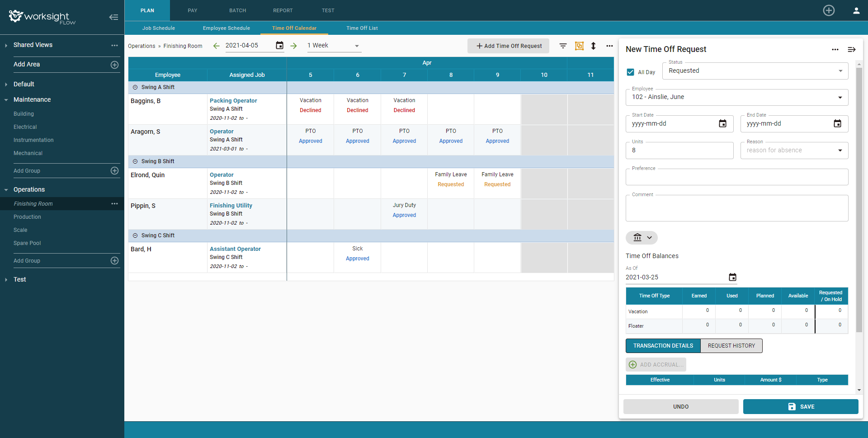This screenshot has height=438, width=868.
Task: Toggle the highlighted selection-box icon in the toolbar
Action: 579,46
